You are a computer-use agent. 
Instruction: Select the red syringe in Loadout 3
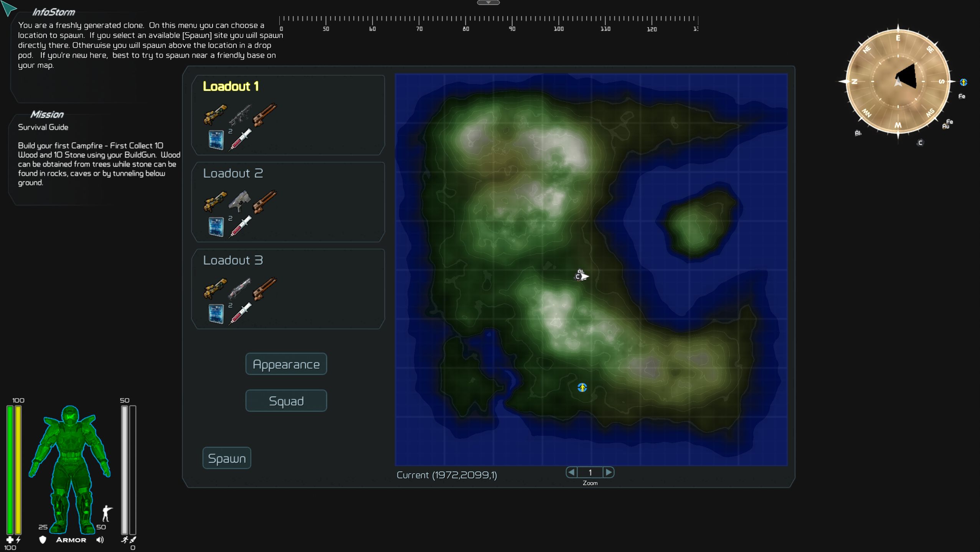click(240, 314)
